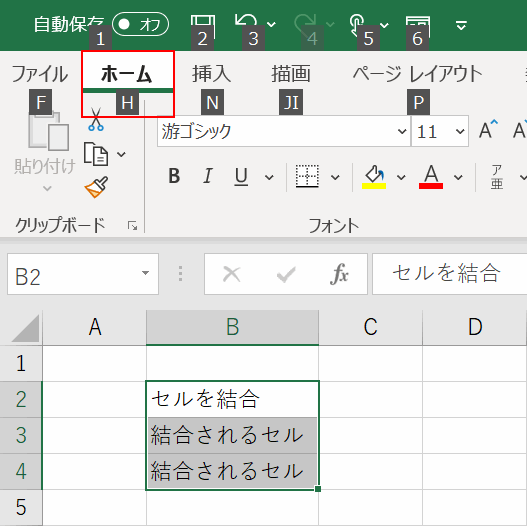Image resolution: width=527 pixels, height=526 pixels.
Task: Open the Underline style dropdown arrow
Action: click(269, 177)
